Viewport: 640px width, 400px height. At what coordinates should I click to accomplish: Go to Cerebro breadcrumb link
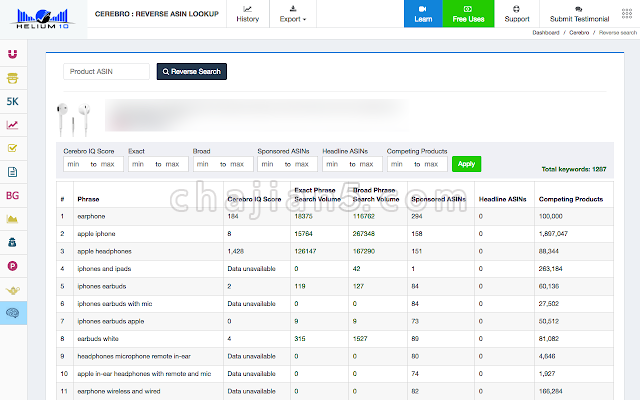click(x=579, y=33)
